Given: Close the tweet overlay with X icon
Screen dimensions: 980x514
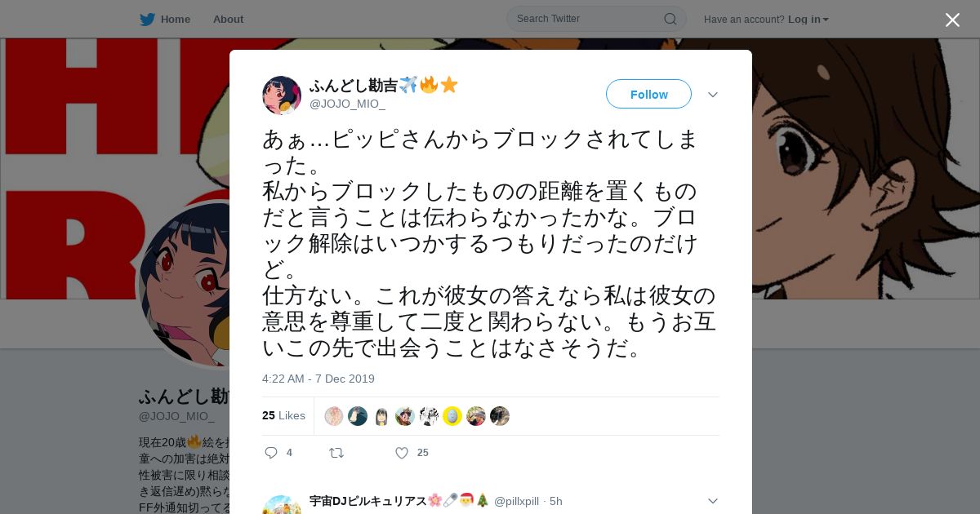Looking at the screenshot, I should pyautogui.click(x=952, y=20).
